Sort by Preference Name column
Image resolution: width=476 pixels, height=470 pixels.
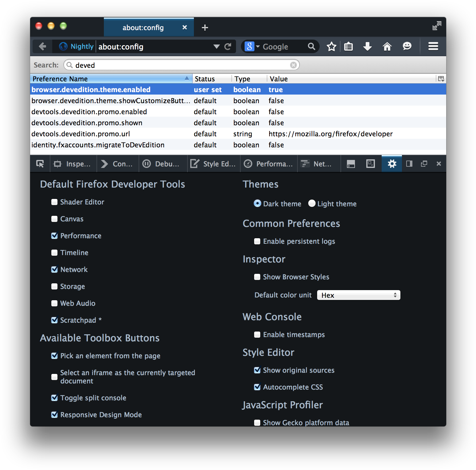(x=111, y=79)
